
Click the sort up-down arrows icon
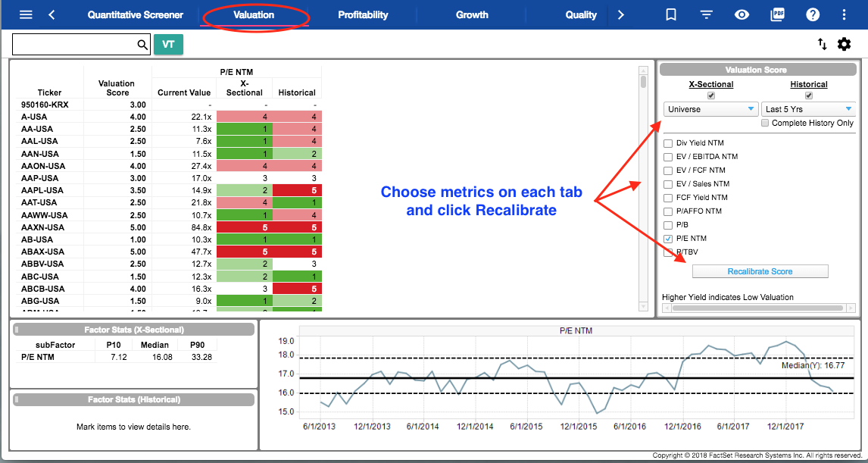[822, 44]
